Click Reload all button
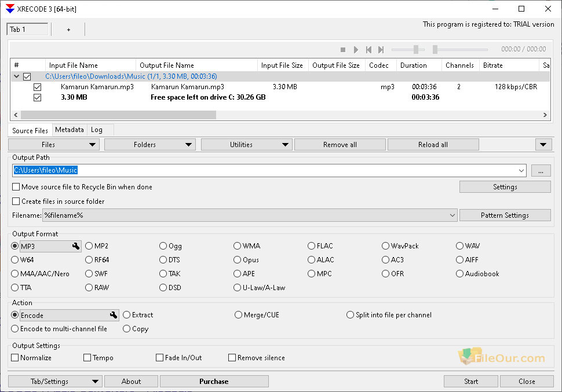The image size is (562, 392). pos(433,145)
